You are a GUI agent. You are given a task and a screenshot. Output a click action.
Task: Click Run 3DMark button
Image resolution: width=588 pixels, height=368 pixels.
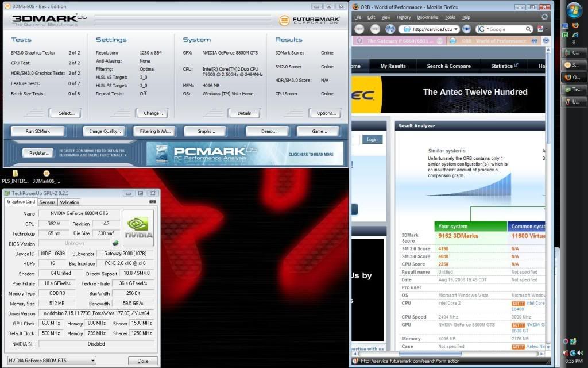tap(37, 131)
